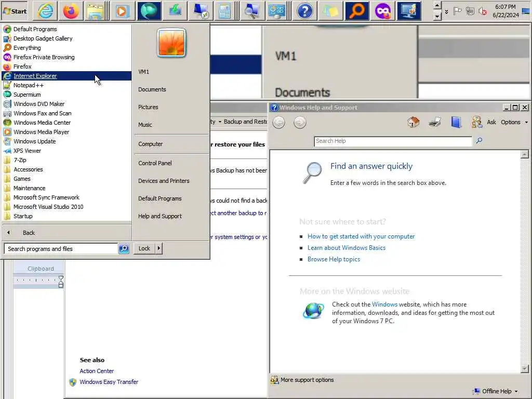Show hidden tray icons chevron
532x399 pixels.
(446, 11)
